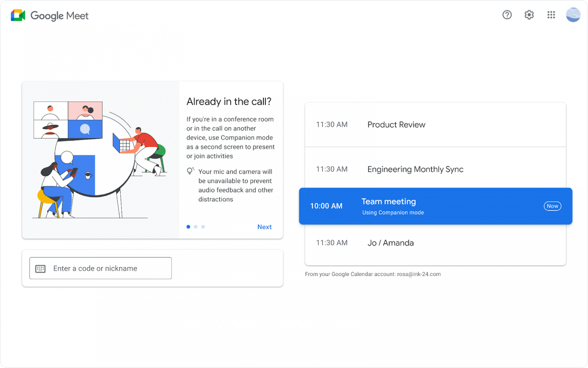Viewport: 588px width, 368px height.
Task: Click the Now badge on Team meeting
Action: tap(552, 206)
